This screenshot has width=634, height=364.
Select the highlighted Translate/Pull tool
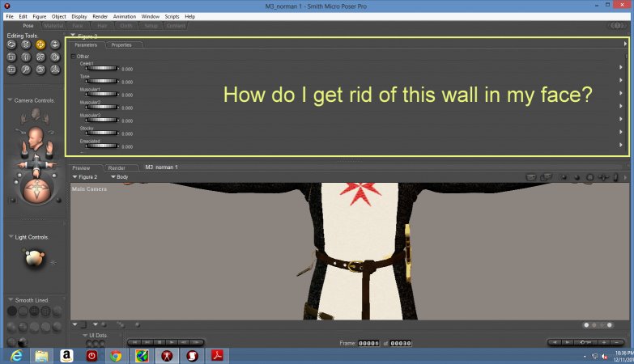[x=40, y=44]
